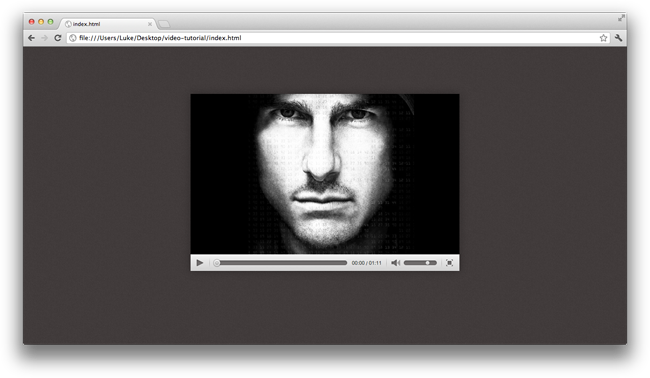This screenshot has width=650, height=378.
Task: Close the window with the red button
Action: (x=32, y=22)
